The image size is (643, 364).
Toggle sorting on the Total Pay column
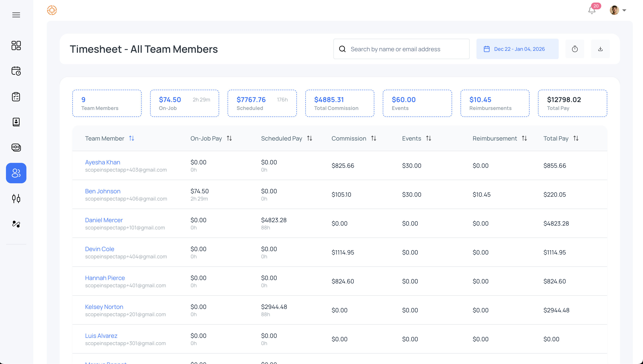[x=576, y=138]
